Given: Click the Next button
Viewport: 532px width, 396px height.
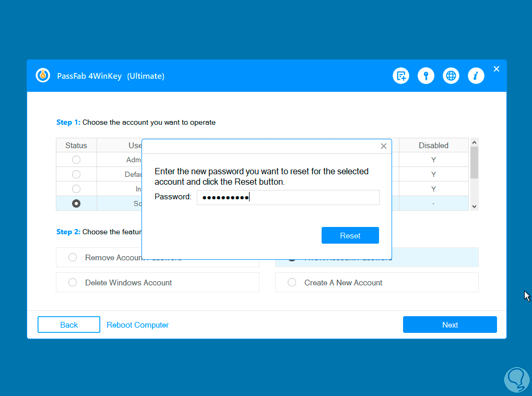Looking at the screenshot, I should tap(450, 325).
